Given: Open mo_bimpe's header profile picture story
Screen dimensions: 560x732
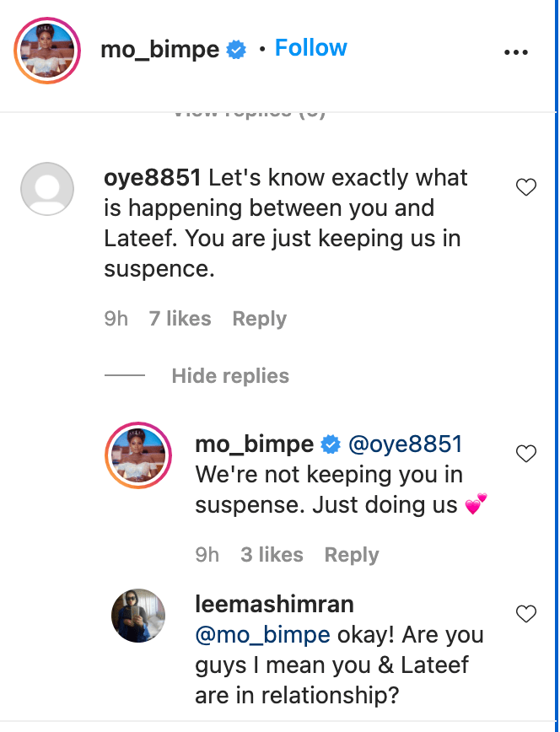Looking at the screenshot, I should (47, 51).
